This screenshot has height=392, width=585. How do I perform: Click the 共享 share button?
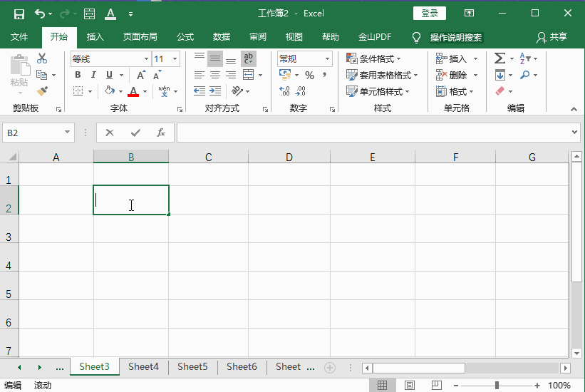[552, 37]
